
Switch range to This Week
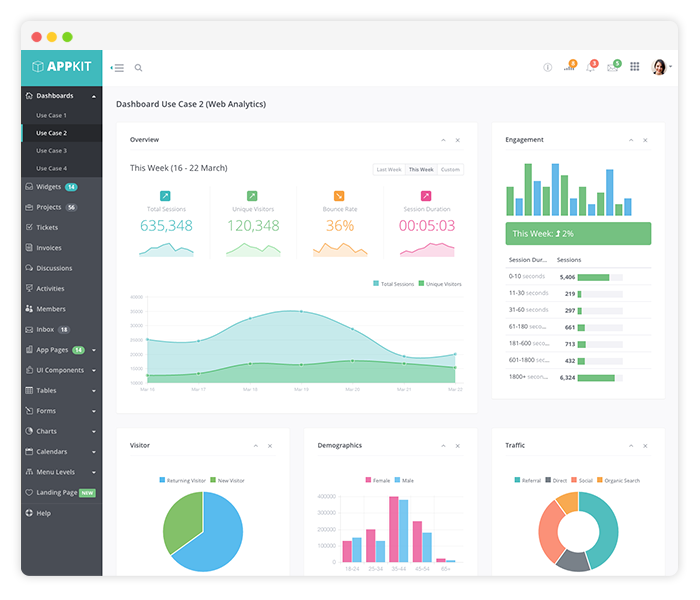[421, 170]
